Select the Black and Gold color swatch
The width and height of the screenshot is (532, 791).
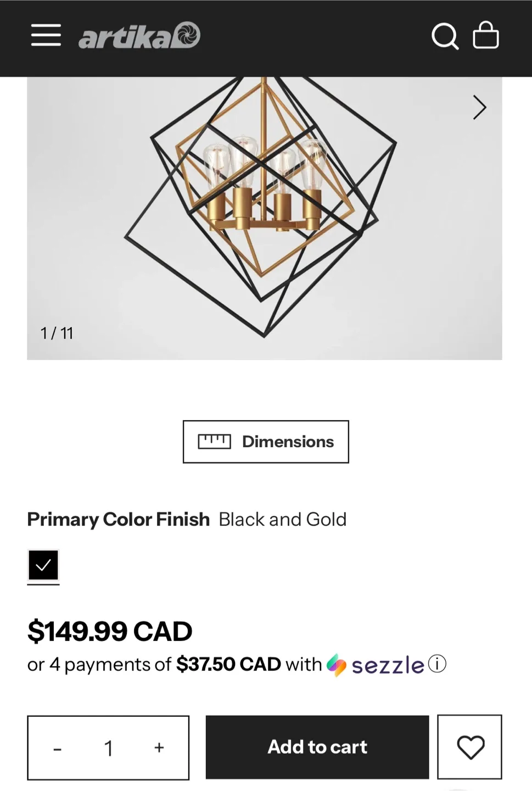pyautogui.click(x=43, y=565)
